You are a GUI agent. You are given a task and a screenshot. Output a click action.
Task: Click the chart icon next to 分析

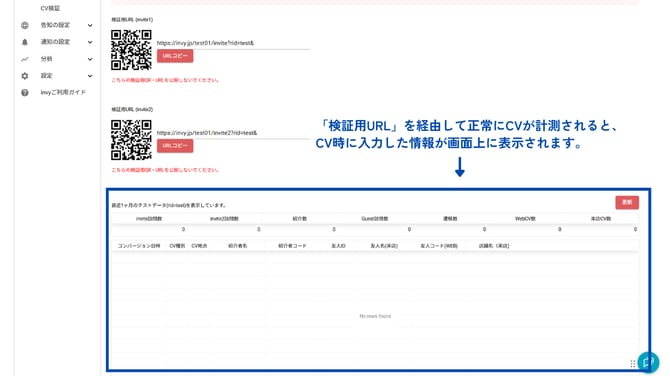(x=25, y=59)
